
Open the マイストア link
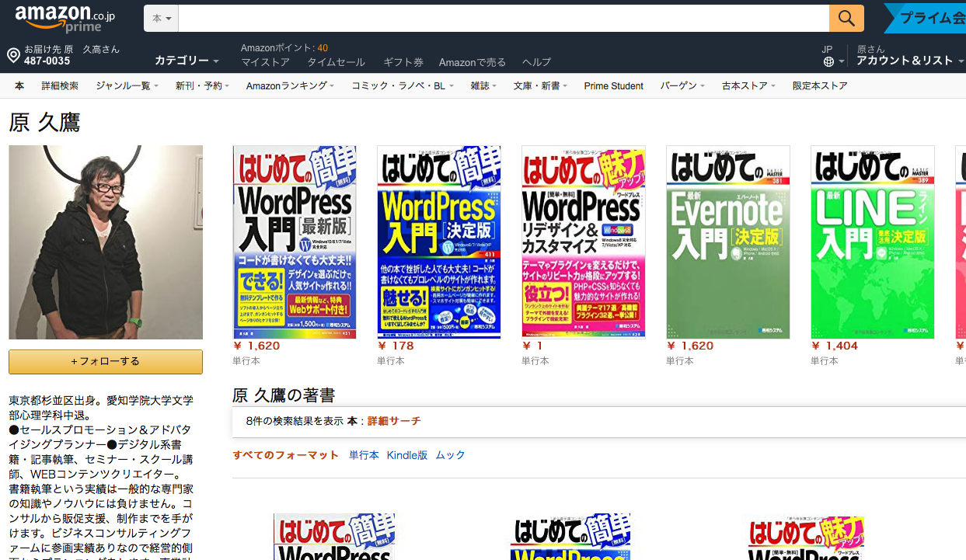(x=265, y=62)
